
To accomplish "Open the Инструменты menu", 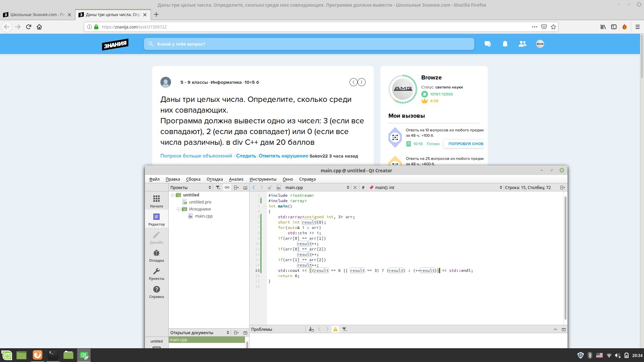I will tap(263, 179).
